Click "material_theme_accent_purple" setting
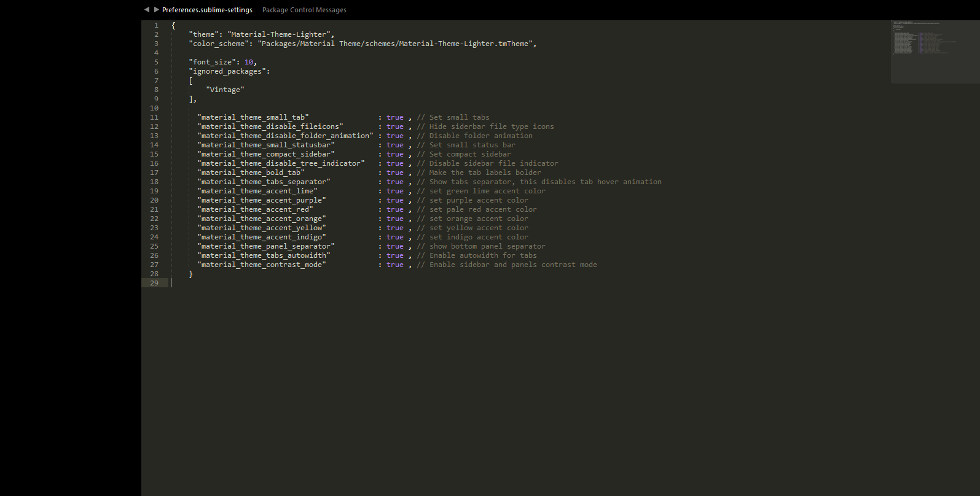Screen dimensions: 980x496 (x=262, y=200)
